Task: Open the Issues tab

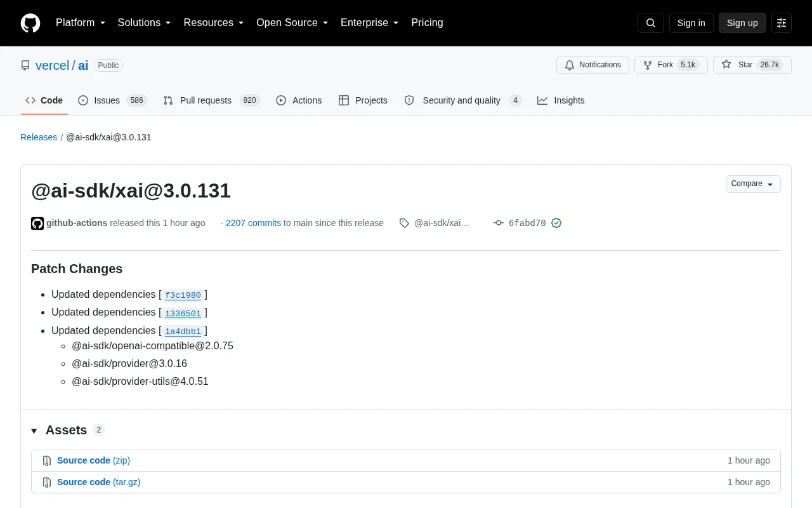Action: 112,100
